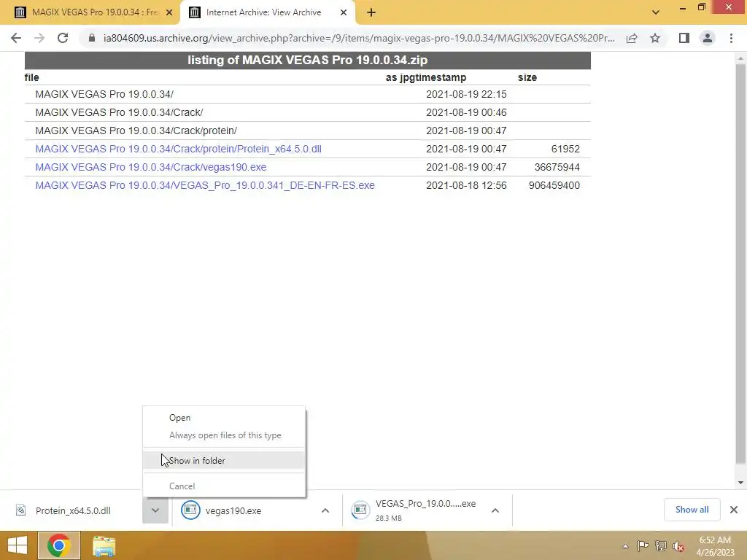Click the folder row MAGIX VEGAS Pro 19.0.0.34/Crack/protein/
The width and height of the screenshot is (747, 560).
136,131
